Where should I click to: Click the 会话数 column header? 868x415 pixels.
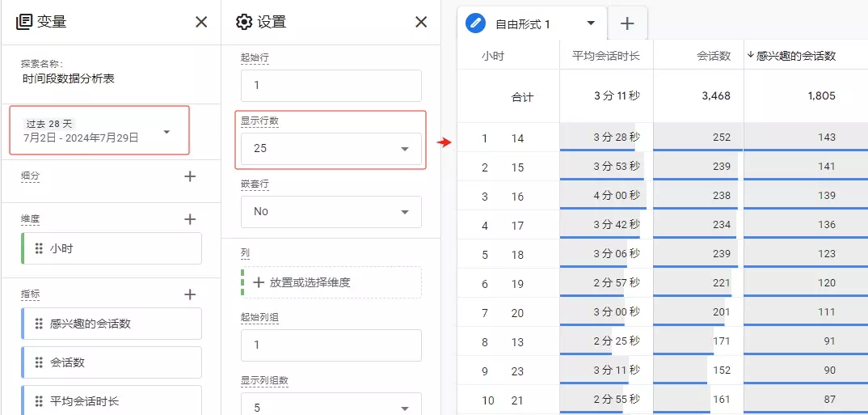[714, 55]
